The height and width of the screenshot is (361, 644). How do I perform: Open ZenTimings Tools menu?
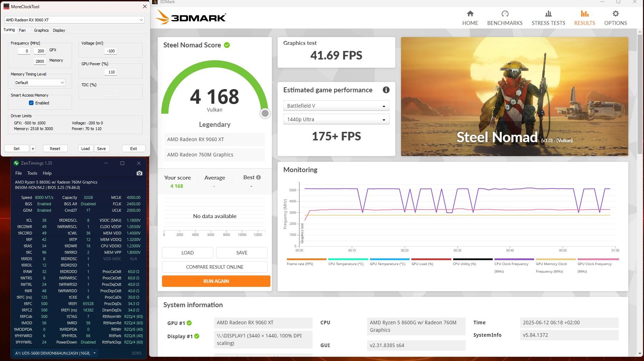[32, 173]
